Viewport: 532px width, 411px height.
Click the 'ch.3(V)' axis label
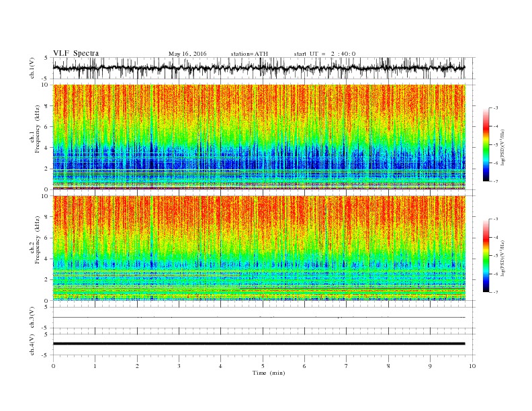[x=32, y=318]
